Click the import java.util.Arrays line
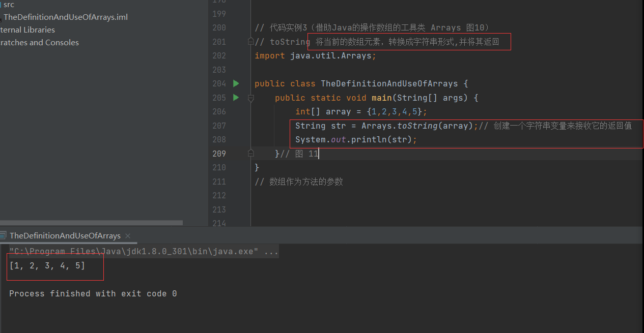Screen dimensions: 644x333 pos(315,55)
